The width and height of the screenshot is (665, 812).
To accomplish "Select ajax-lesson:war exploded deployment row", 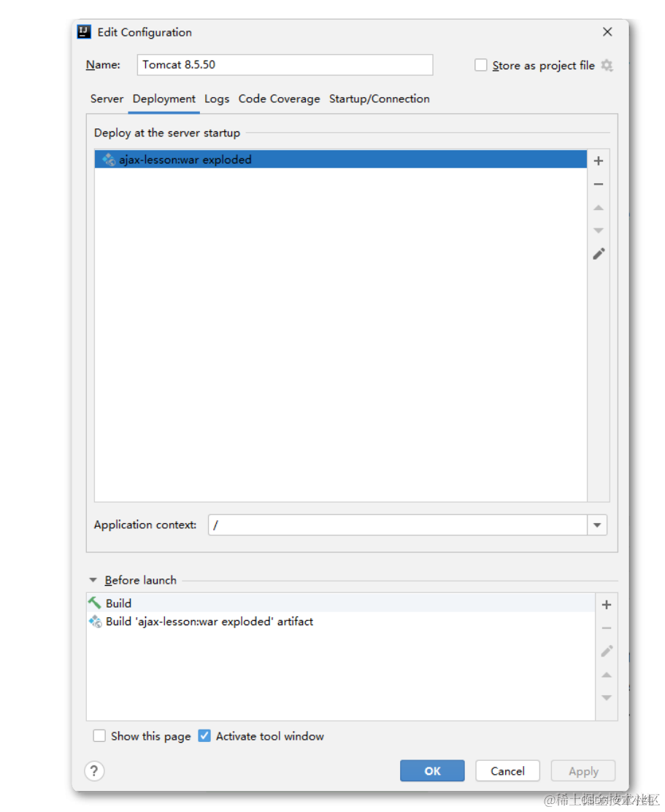I will (x=341, y=160).
